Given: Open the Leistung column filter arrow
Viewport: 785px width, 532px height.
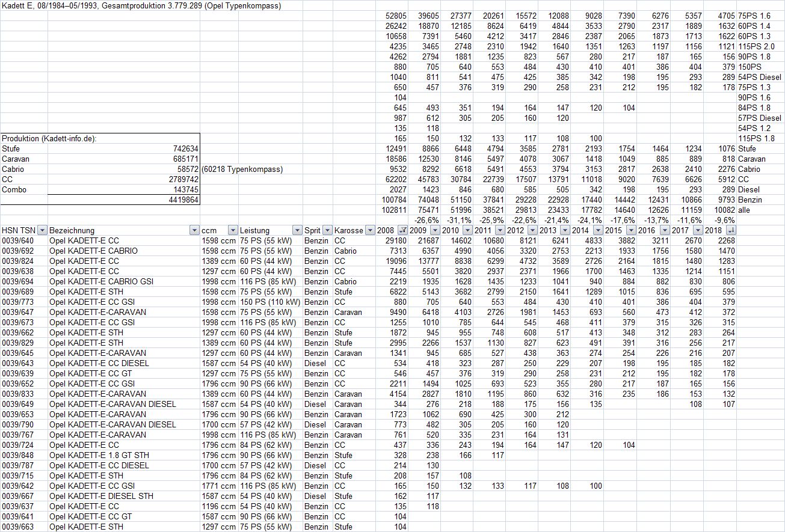Looking at the screenshot, I should [x=297, y=230].
